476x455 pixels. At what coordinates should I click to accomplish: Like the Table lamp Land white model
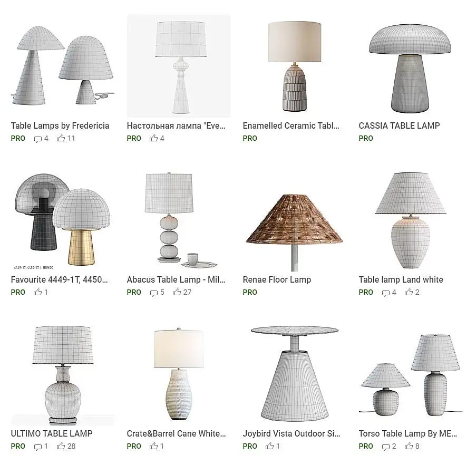point(409,292)
